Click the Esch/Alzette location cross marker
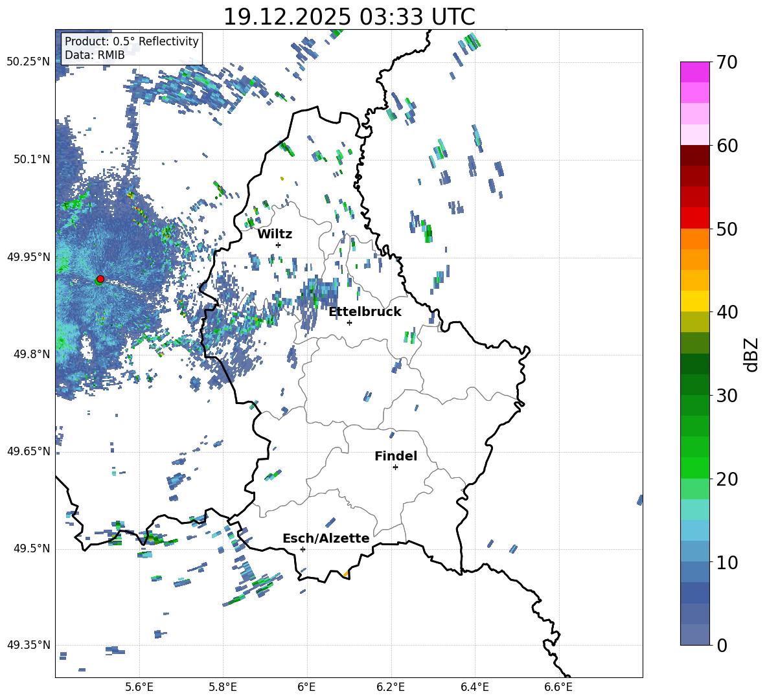 tap(303, 549)
